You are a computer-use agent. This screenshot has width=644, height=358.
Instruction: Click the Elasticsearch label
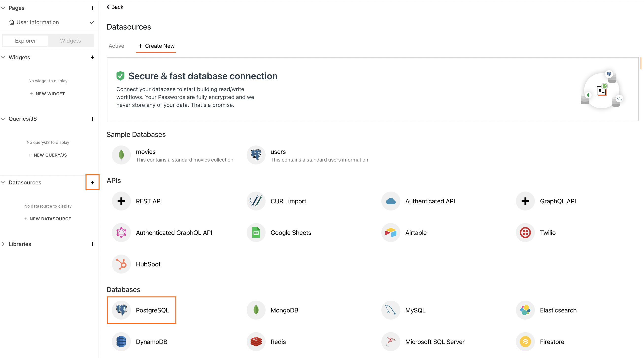pos(558,310)
